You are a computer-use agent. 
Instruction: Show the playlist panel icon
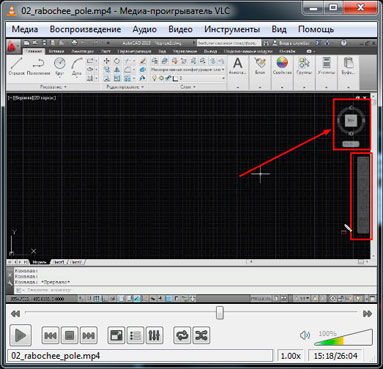coord(135,335)
